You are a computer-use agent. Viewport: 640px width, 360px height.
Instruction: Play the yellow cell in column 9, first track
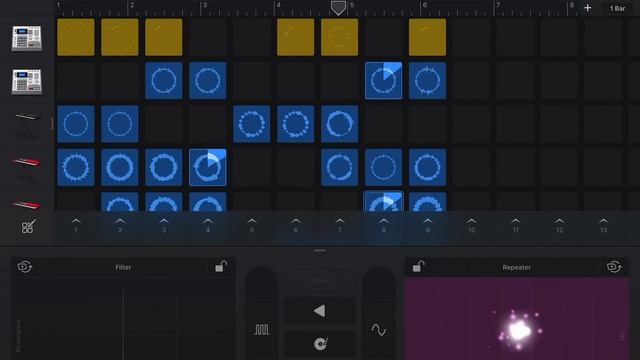click(x=427, y=37)
